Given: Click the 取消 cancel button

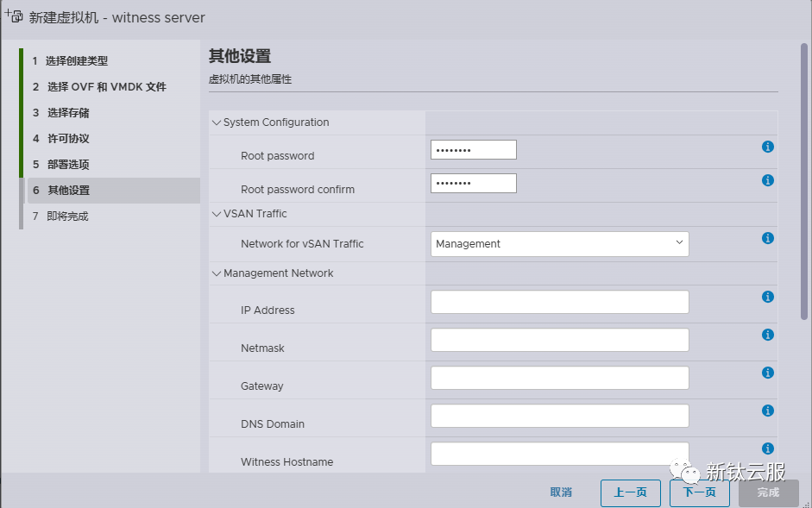Looking at the screenshot, I should click(x=561, y=492).
